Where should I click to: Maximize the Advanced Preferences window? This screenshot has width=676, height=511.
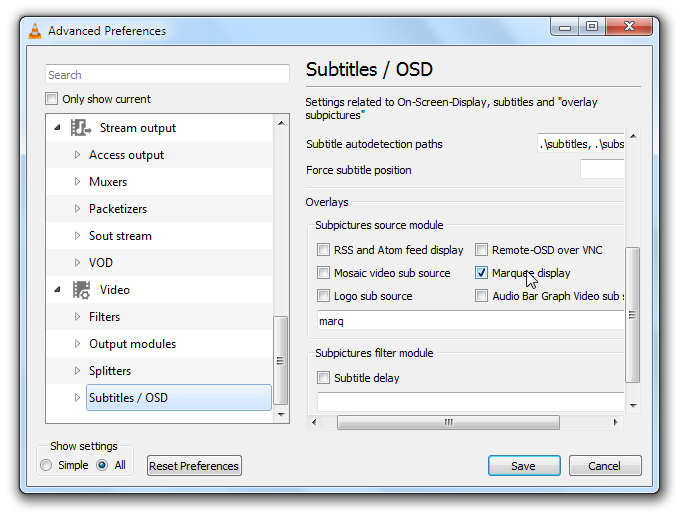(592, 27)
